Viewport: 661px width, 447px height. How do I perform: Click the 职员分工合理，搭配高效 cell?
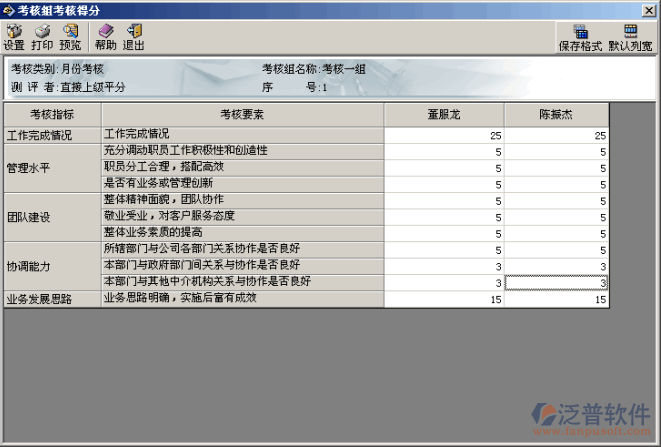[242, 167]
